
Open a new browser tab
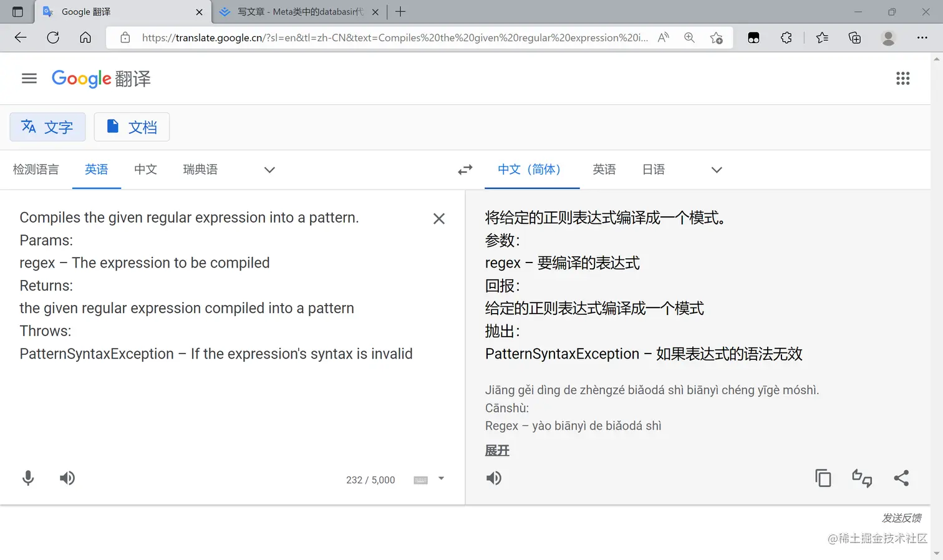tap(400, 12)
